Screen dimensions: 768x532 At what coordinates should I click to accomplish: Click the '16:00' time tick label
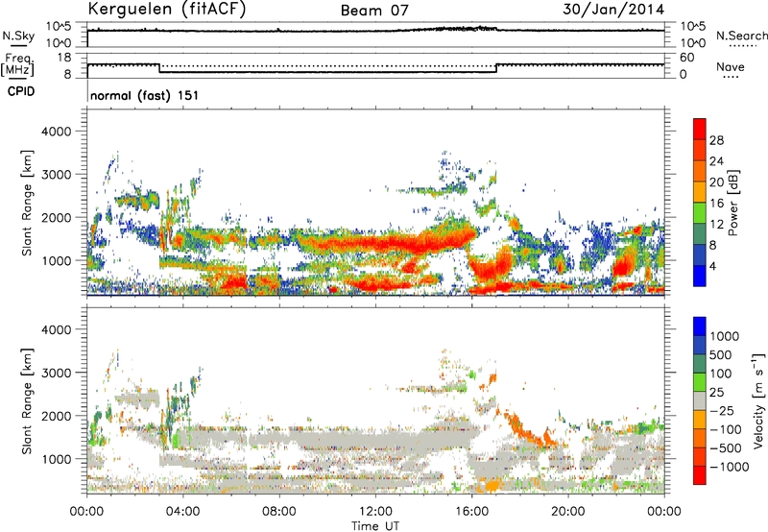471,512
